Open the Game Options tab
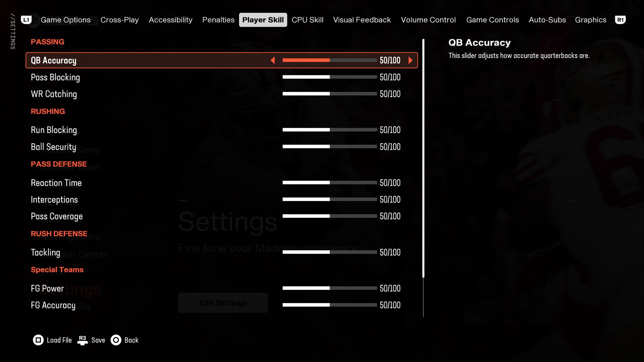The height and width of the screenshot is (362, 644). pos(65,19)
